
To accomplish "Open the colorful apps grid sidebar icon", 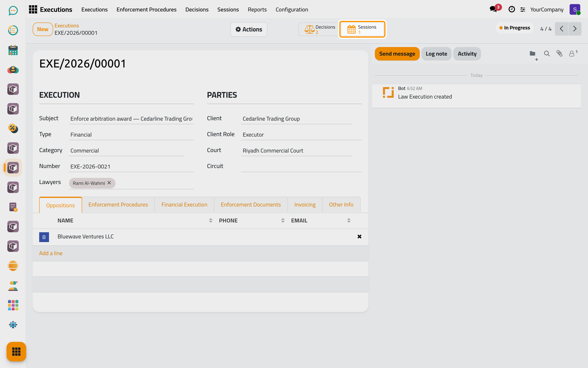I will pyautogui.click(x=13, y=305).
